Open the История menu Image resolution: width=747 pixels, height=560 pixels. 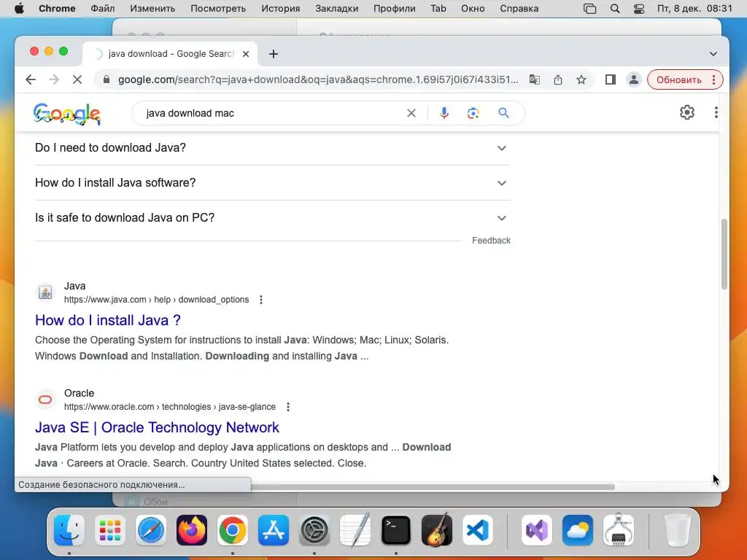pyautogui.click(x=281, y=9)
